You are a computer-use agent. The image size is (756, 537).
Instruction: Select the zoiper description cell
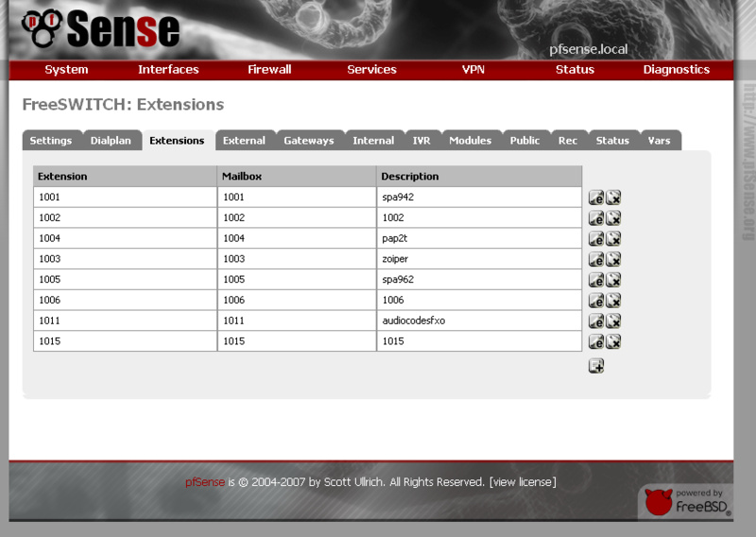click(x=479, y=259)
